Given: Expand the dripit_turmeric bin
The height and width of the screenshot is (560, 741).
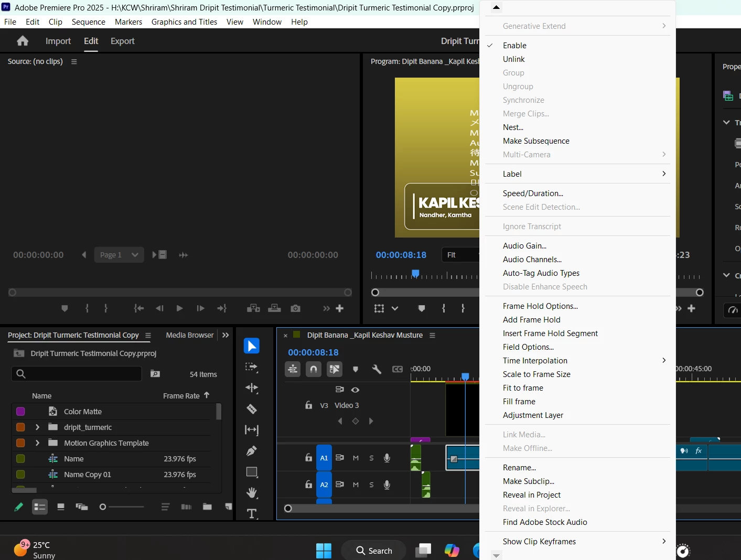Looking at the screenshot, I should (x=37, y=427).
